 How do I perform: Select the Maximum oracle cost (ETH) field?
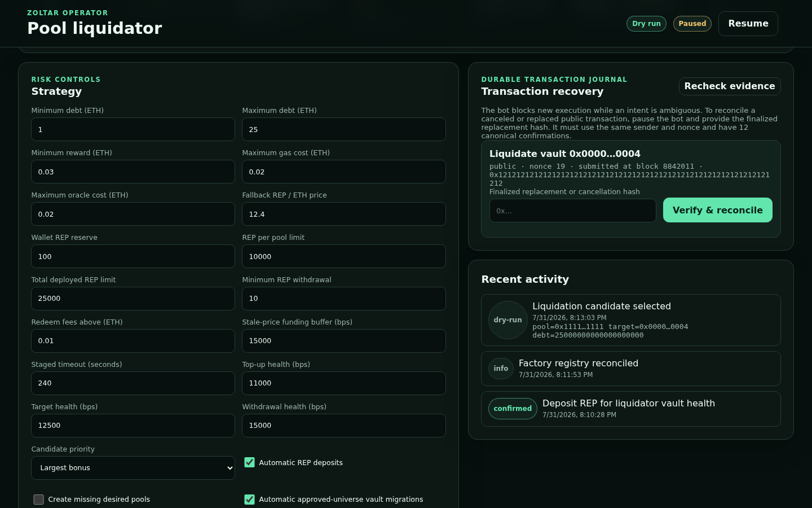(133, 214)
